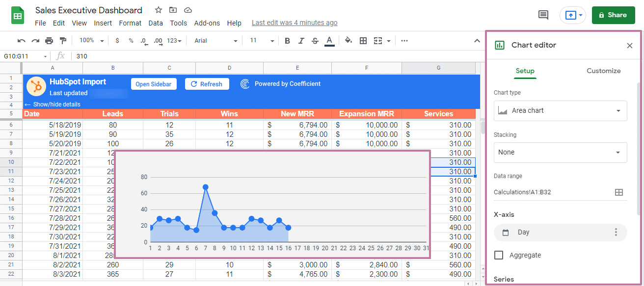Image resolution: width=644 pixels, height=286 pixels.
Task: Open the View menu
Action: [x=79, y=23]
